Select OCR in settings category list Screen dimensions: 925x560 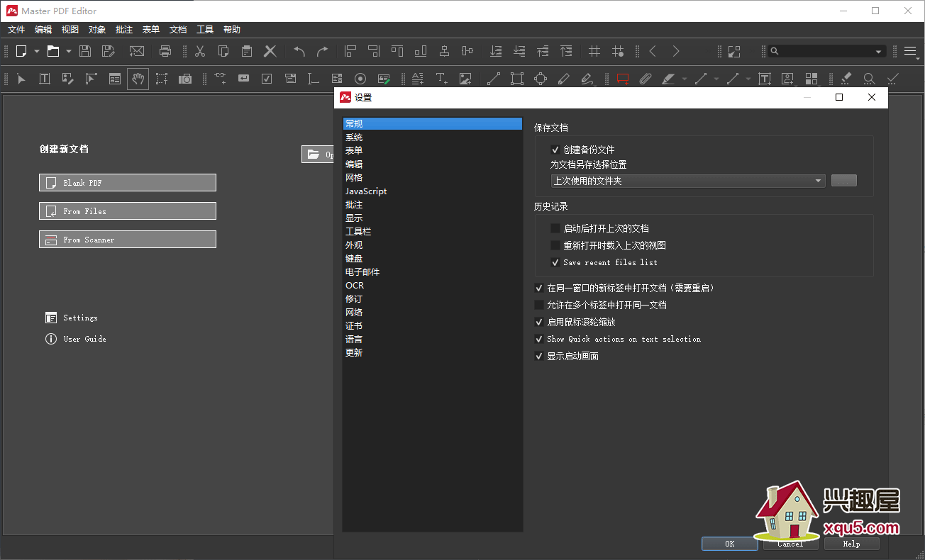coord(432,286)
